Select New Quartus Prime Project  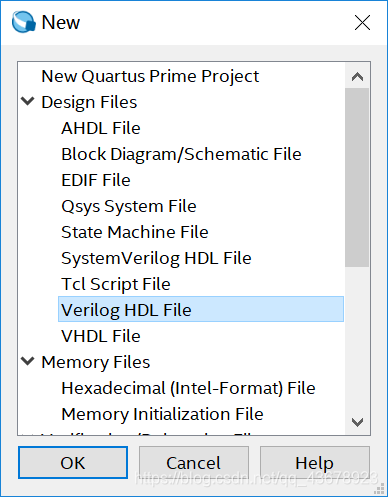pos(150,76)
